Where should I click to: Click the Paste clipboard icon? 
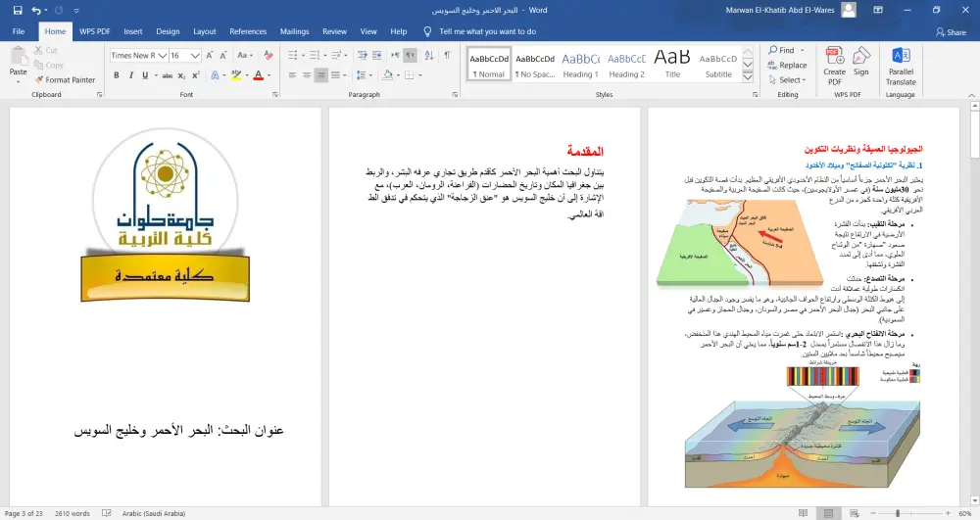18,56
